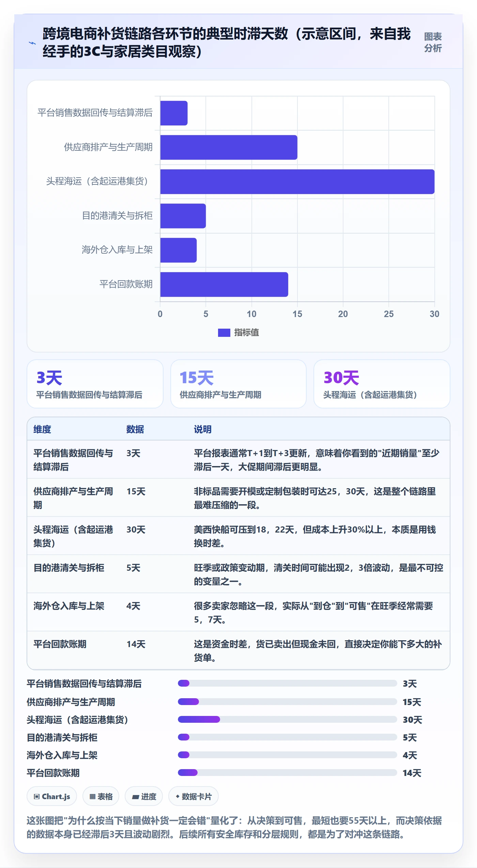Viewport: 477px width, 868px height.
Task: Click the 供应商排产与生产周期 15天 progress bar
Action: (287, 702)
